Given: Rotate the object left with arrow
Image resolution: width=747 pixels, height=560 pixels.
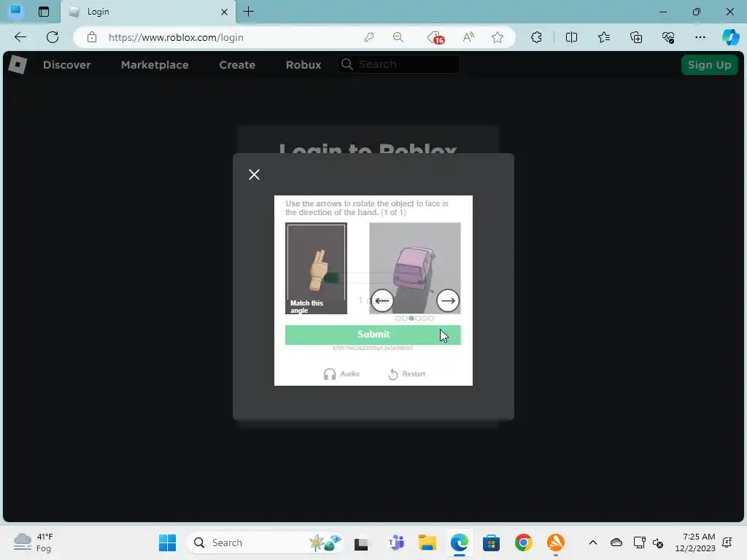Looking at the screenshot, I should click(382, 300).
